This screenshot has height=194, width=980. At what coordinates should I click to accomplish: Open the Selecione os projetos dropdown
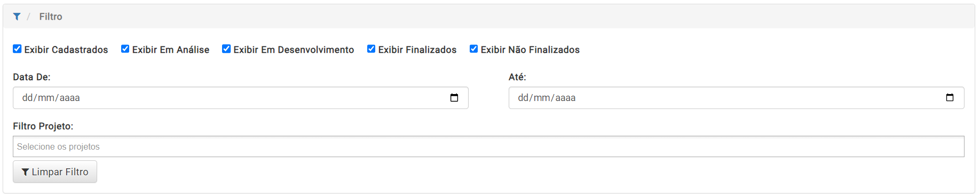pyautogui.click(x=488, y=146)
